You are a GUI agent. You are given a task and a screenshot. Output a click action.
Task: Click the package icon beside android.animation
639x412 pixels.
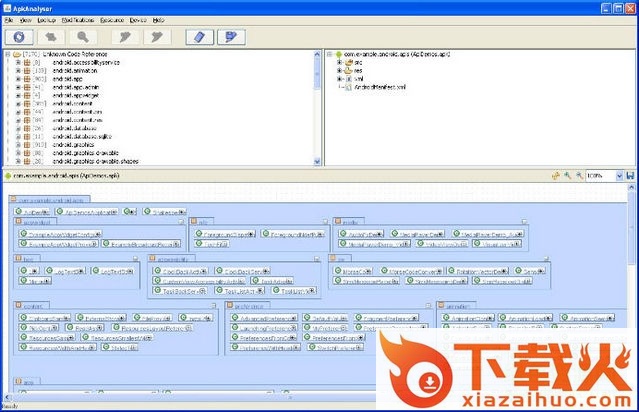click(27, 71)
